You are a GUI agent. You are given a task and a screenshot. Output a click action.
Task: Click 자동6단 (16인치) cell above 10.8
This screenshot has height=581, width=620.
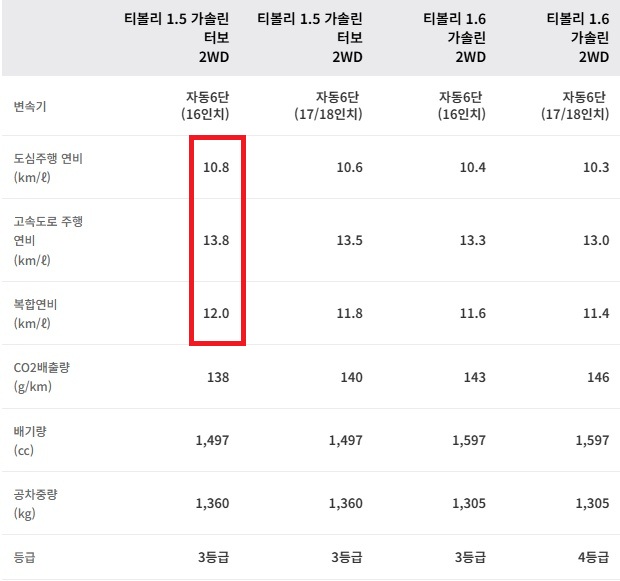tap(205, 106)
